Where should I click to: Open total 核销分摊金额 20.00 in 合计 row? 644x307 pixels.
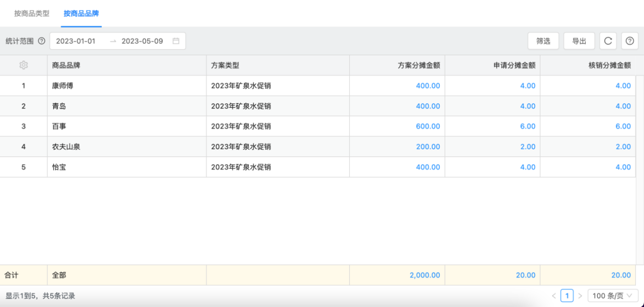coord(621,275)
